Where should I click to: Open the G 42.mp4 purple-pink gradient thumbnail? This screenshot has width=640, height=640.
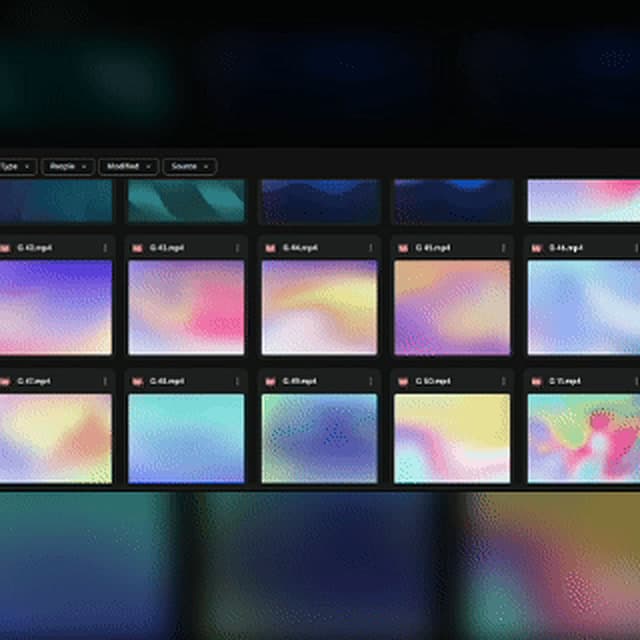tap(56, 308)
